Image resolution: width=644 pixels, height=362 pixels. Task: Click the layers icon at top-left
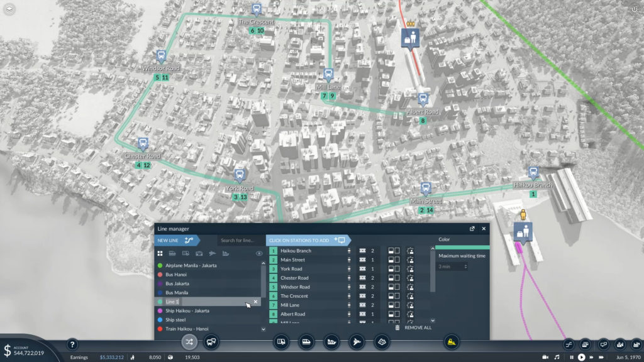click(9, 9)
